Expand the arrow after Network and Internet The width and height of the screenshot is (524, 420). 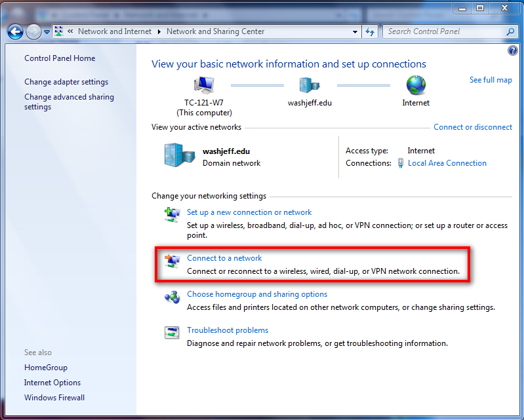pos(159,31)
